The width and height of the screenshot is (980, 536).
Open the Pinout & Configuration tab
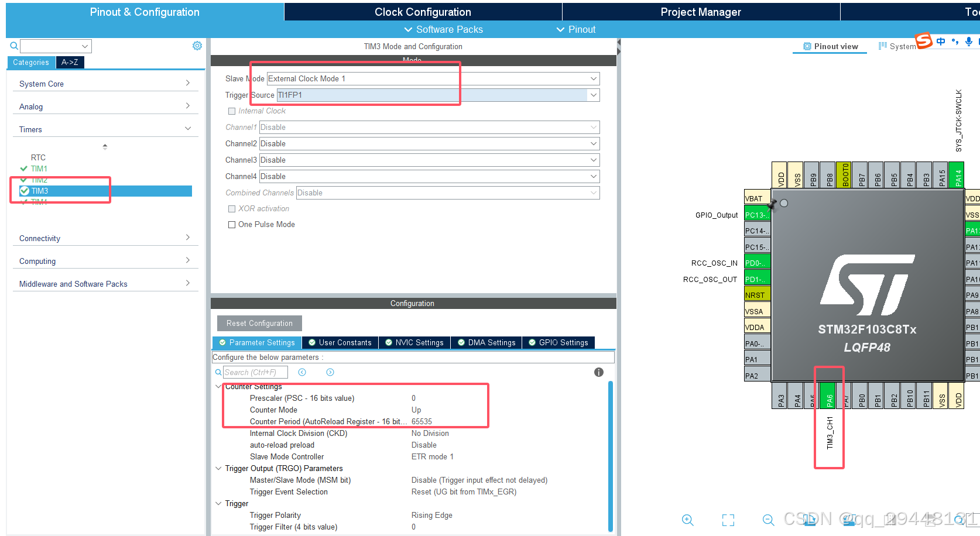click(x=145, y=12)
